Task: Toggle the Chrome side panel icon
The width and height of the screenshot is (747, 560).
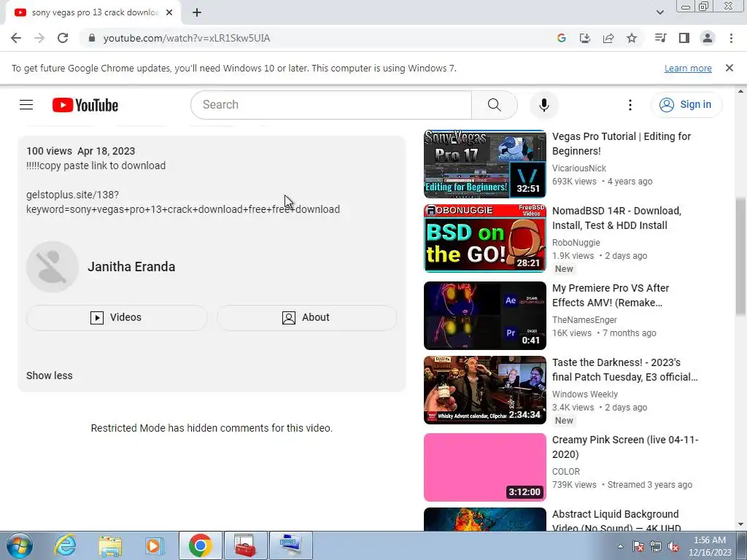Action: click(684, 38)
